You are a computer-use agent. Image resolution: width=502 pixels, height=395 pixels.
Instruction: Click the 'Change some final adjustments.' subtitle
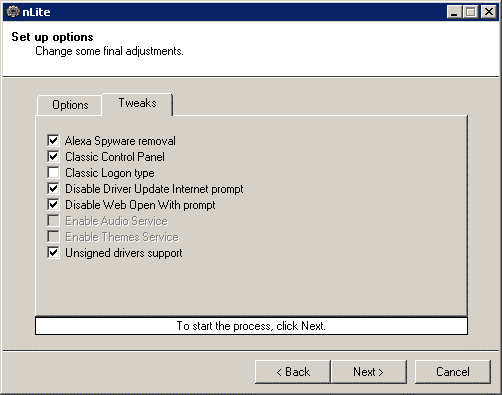tap(109, 51)
